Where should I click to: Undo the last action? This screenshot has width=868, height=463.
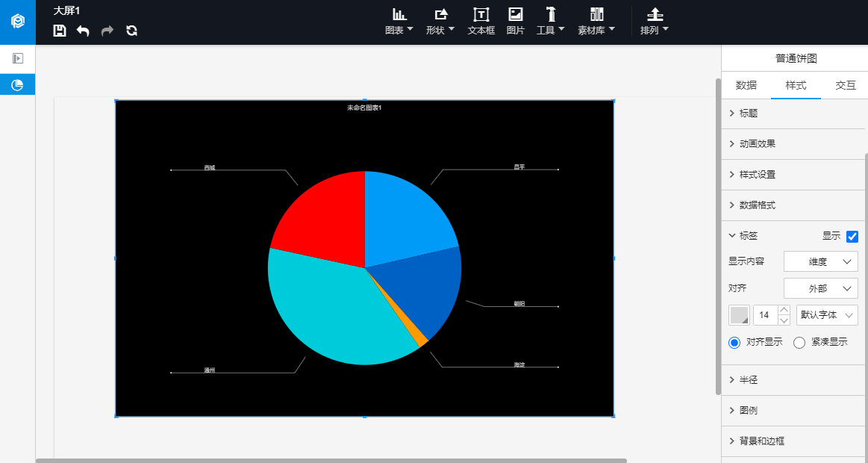(83, 31)
